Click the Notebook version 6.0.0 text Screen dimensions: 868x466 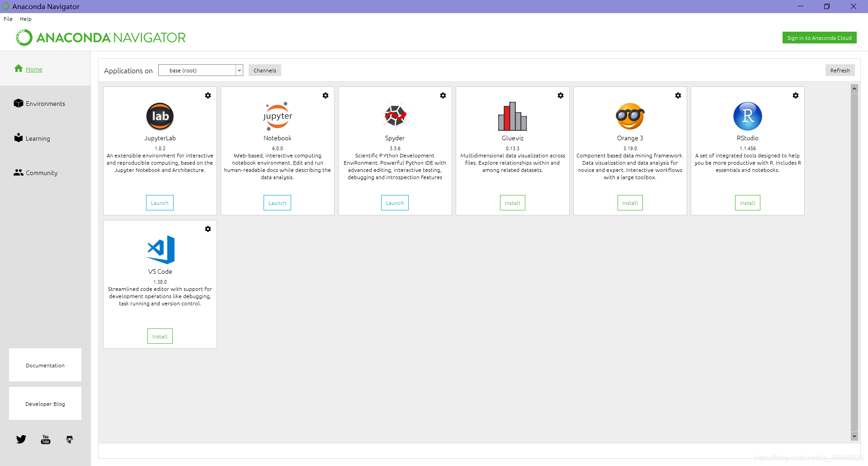(x=278, y=148)
